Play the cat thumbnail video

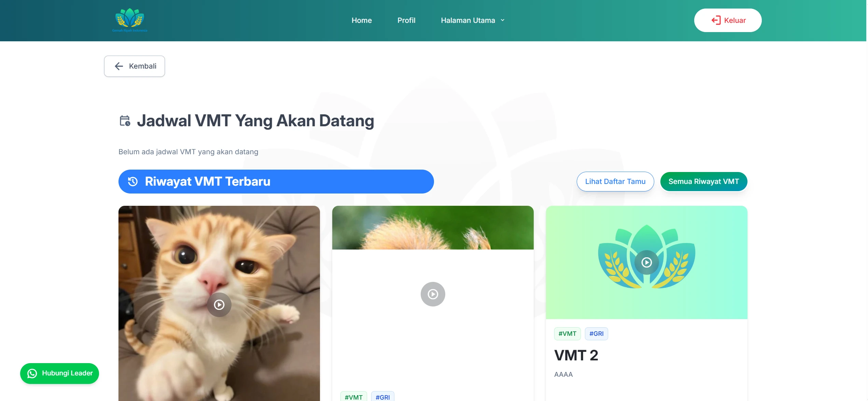click(x=219, y=305)
